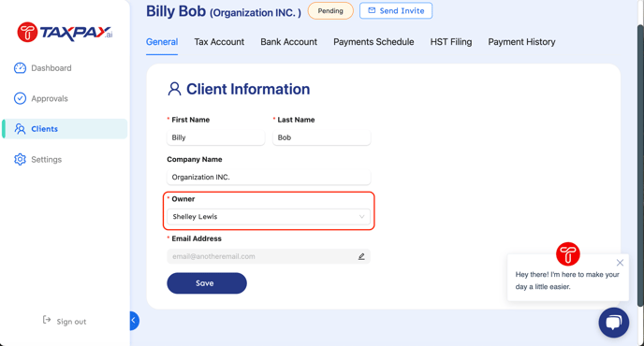Open the chat bubble launcher
Viewport: 644px width, 346px height.
click(x=614, y=323)
